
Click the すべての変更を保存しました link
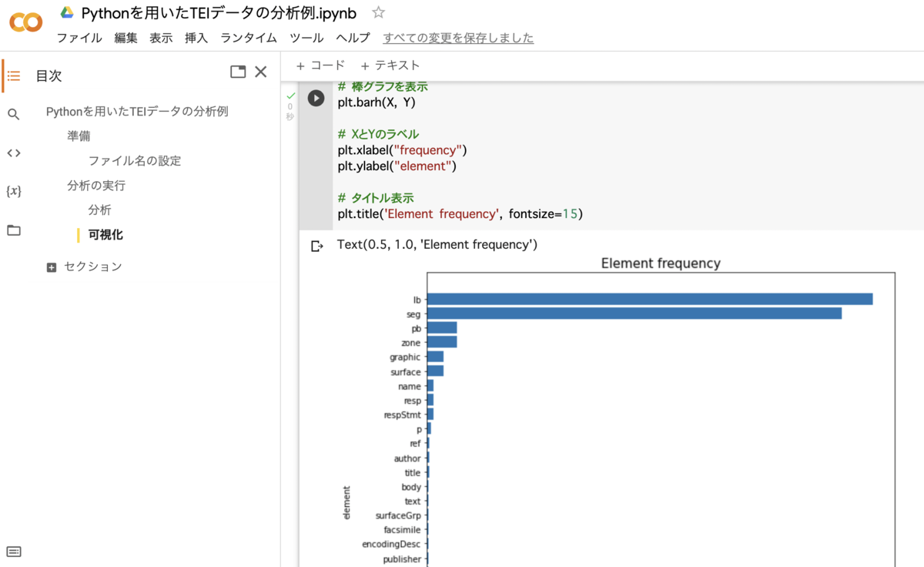tap(457, 36)
